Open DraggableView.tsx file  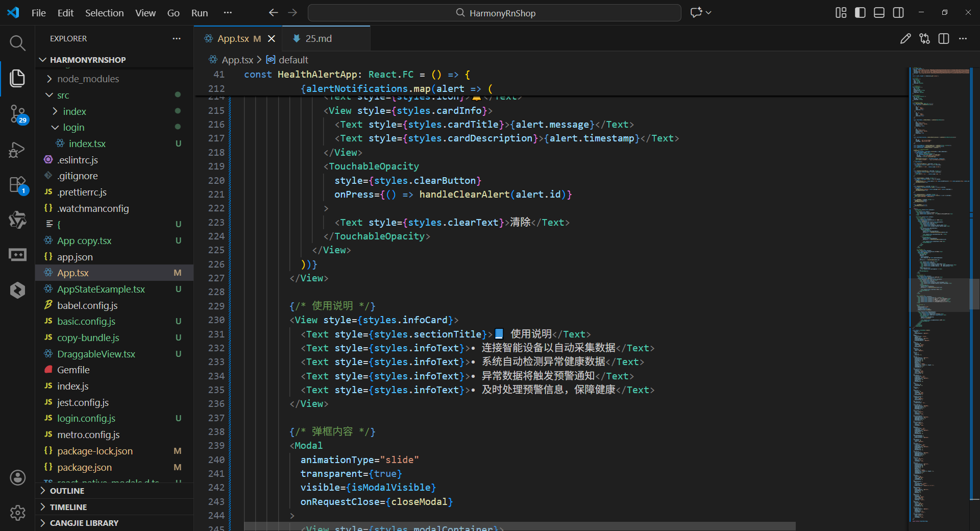(x=114, y=354)
